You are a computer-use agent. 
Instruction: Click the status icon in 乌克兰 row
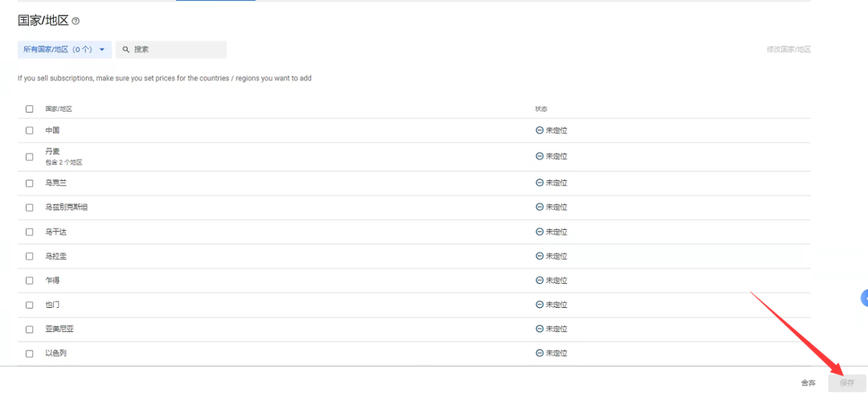539,183
